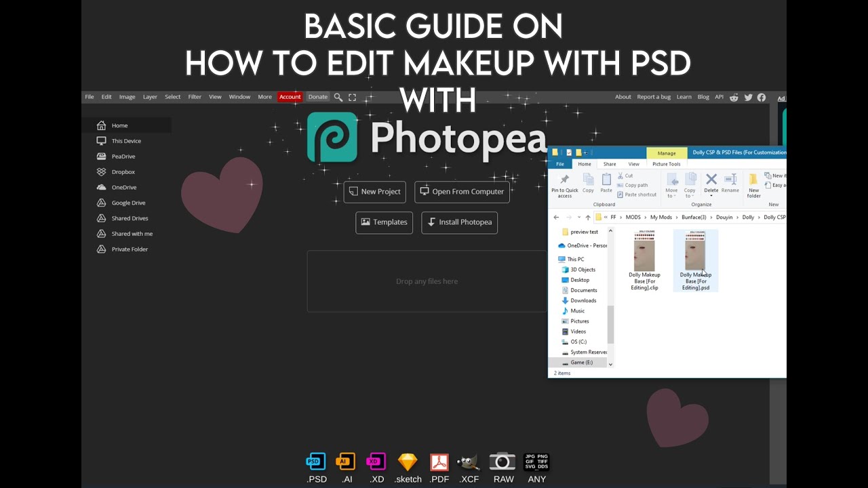Viewport: 868px width, 488px height.
Task: Click the .PSD format icon
Action: click(317, 462)
